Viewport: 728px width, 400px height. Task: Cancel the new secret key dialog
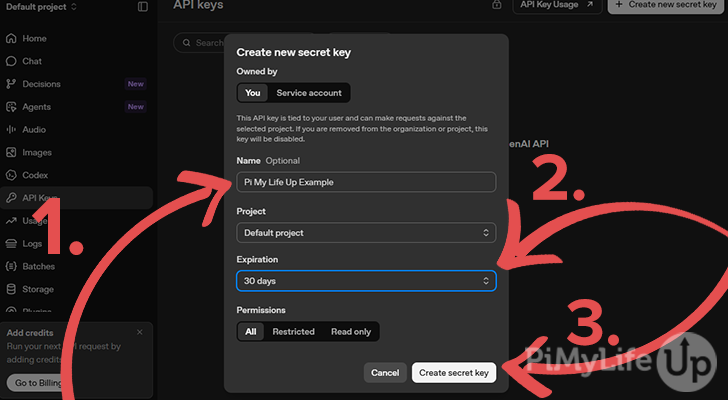point(385,373)
